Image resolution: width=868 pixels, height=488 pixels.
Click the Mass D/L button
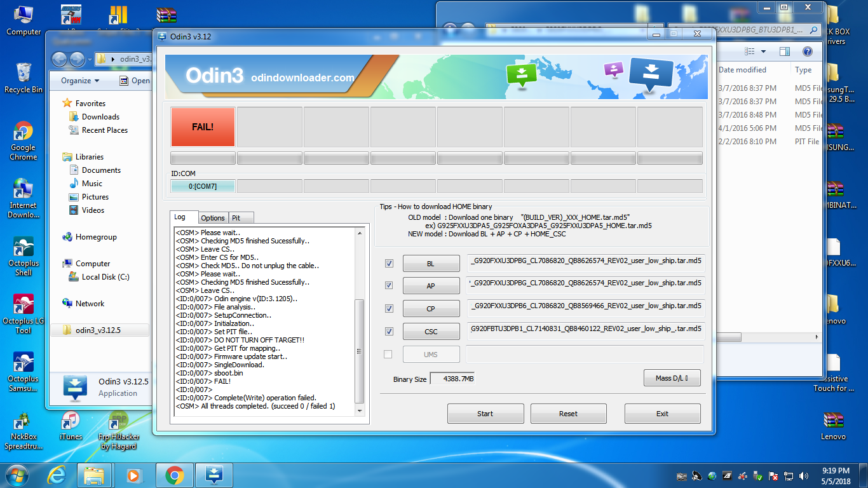[672, 378]
